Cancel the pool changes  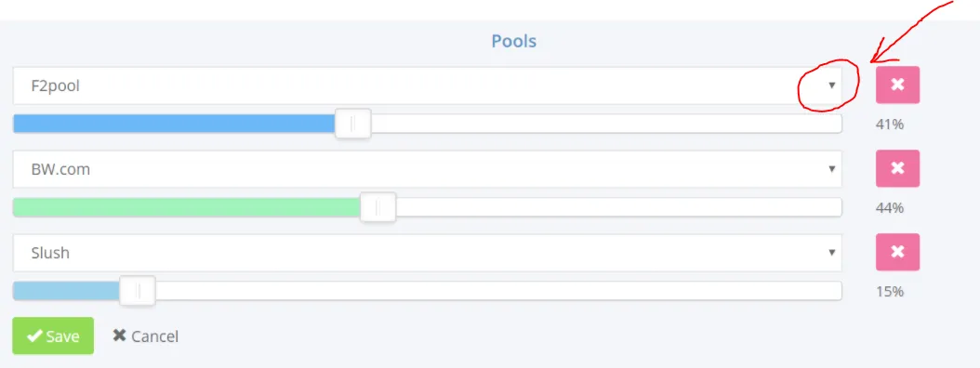tap(146, 336)
